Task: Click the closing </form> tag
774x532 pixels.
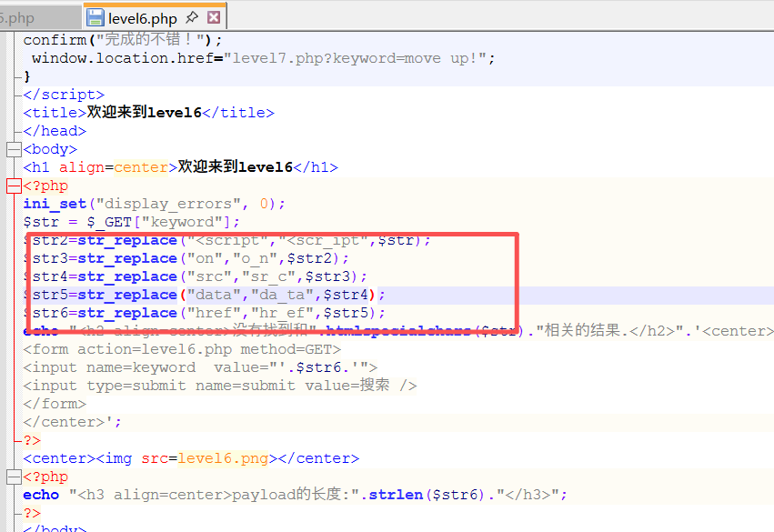Action: [55, 404]
